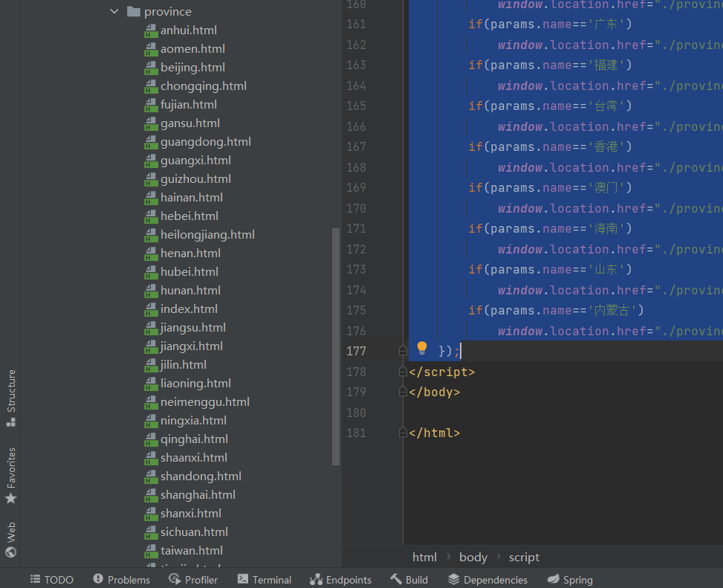The width and height of the screenshot is (723, 588).
Task: Select guangdong.html in project tree
Action: click(x=206, y=142)
